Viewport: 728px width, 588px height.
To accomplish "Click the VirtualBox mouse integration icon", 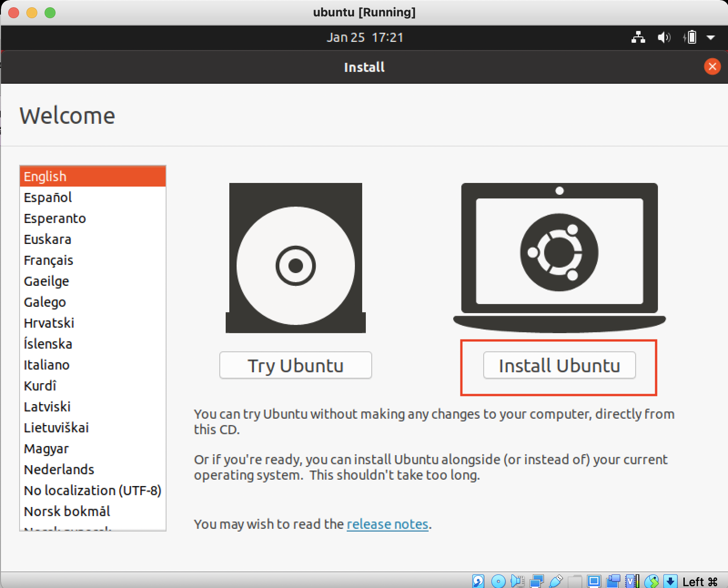I will (x=652, y=581).
